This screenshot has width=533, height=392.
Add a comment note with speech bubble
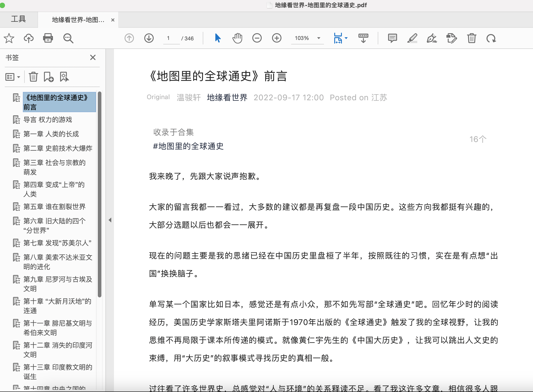392,38
